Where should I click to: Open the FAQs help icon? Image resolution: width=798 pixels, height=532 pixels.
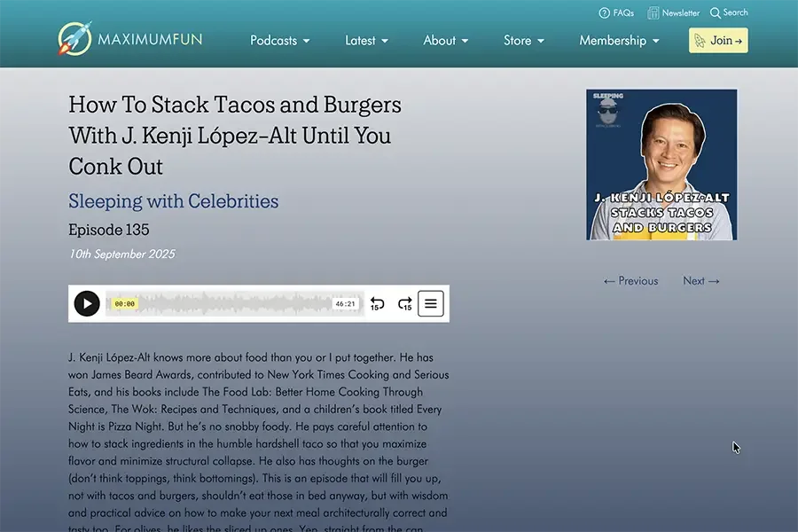604,13
